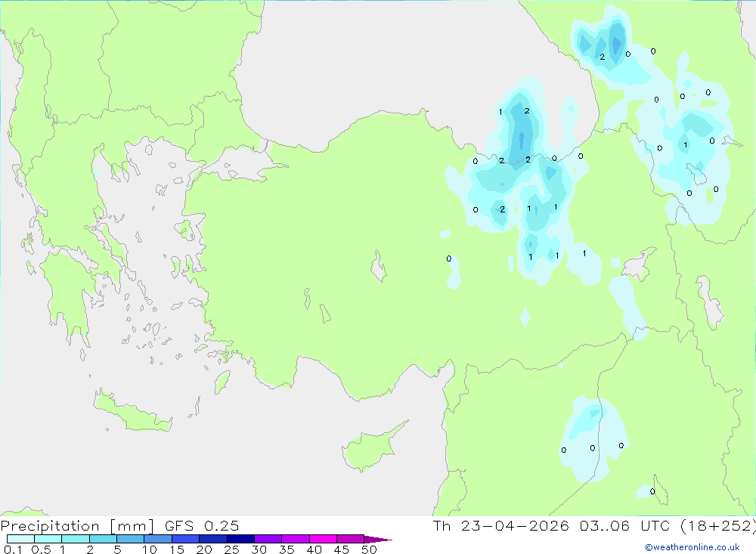Click the 20–25 mm legend swatch
The image size is (756, 554).
coord(213,539)
